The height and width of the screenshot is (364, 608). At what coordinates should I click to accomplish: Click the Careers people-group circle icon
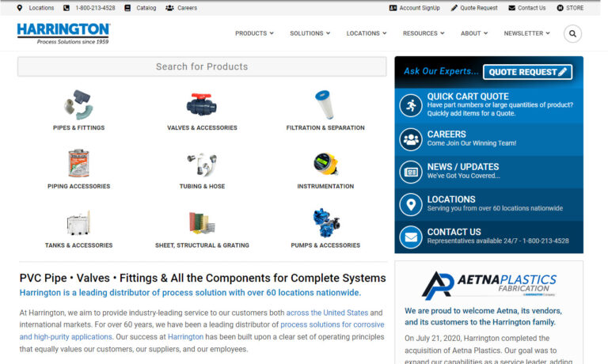411,139
